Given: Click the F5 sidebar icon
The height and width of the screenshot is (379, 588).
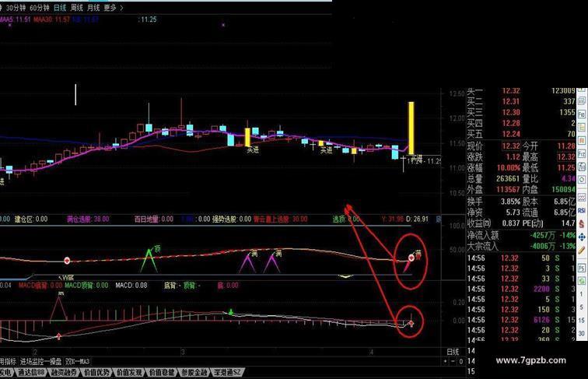Looking at the screenshot, I should coord(582,268).
